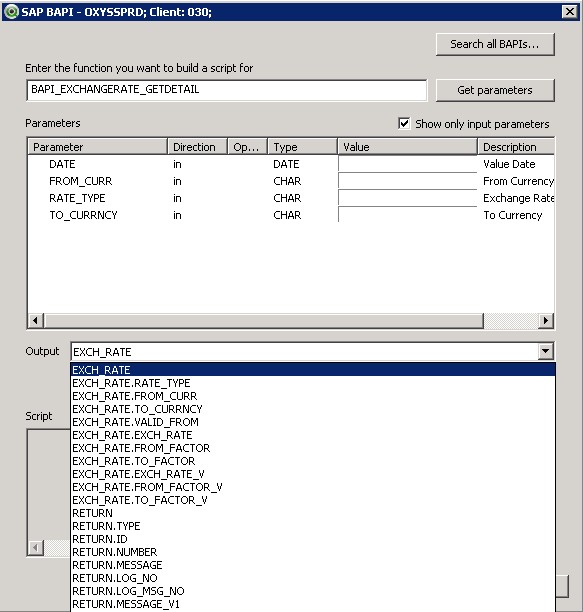
Task: Click the parameters list right scroll arrow
Action: tap(546, 320)
